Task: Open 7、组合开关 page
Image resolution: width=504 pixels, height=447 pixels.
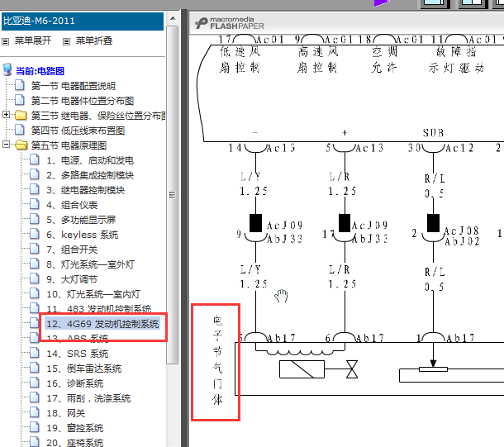Action: (x=72, y=250)
